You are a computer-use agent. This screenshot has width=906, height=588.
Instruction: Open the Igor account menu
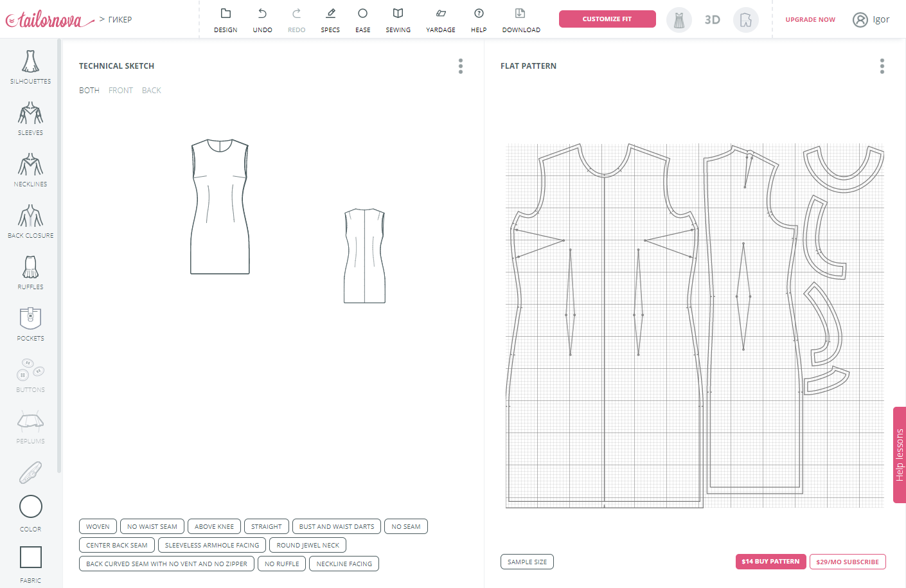[x=871, y=20]
